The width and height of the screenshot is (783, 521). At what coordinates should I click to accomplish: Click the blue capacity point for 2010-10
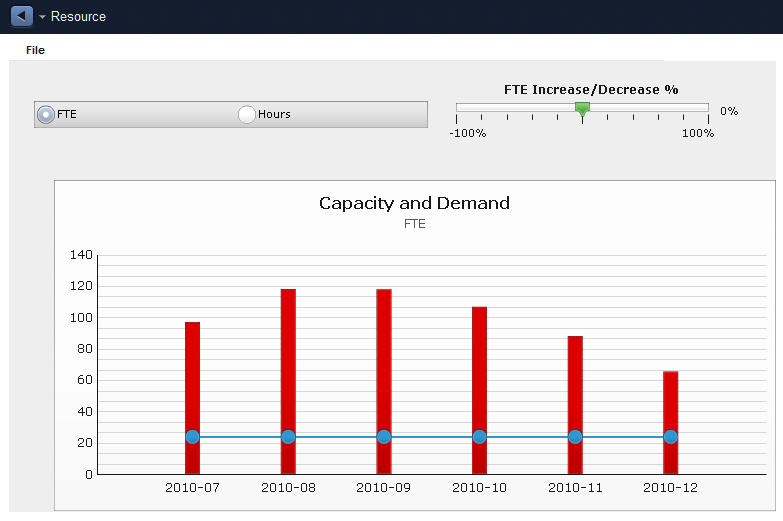click(479, 437)
